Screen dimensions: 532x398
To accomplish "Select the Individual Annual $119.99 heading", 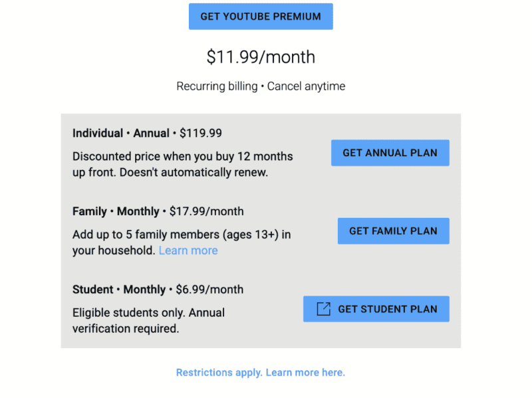I will (x=147, y=133).
